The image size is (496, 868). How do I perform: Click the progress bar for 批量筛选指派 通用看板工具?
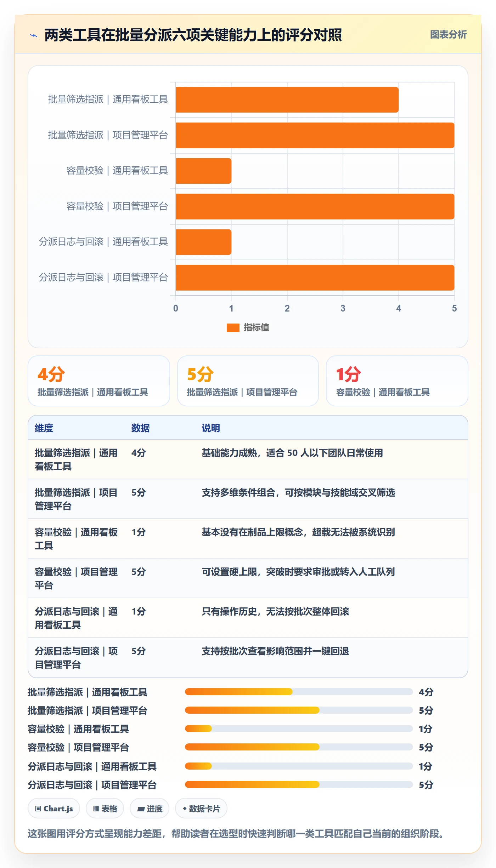point(299,692)
